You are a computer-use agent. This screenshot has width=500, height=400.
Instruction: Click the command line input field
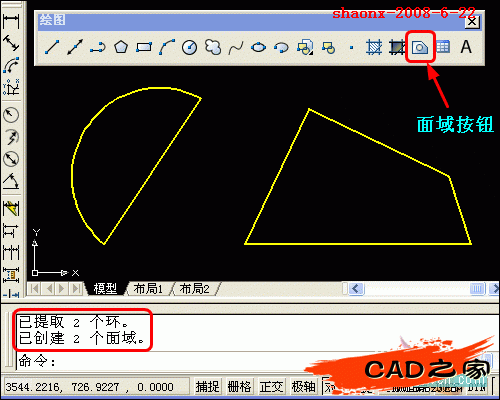(253, 361)
